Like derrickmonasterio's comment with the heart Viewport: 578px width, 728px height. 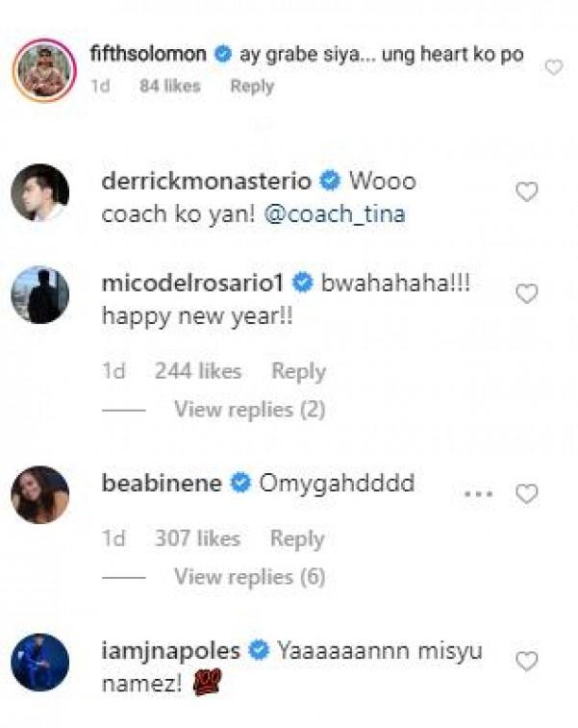coord(526,192)
